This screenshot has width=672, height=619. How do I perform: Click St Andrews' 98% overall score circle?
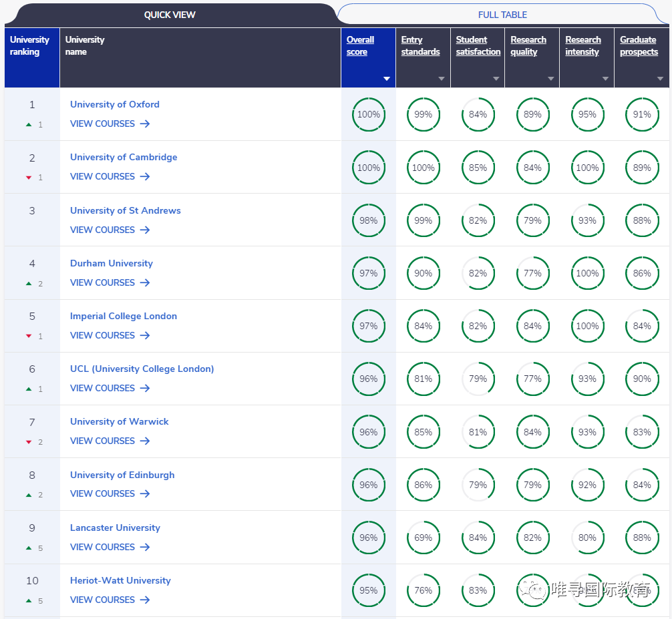click(x=369, y=220)
